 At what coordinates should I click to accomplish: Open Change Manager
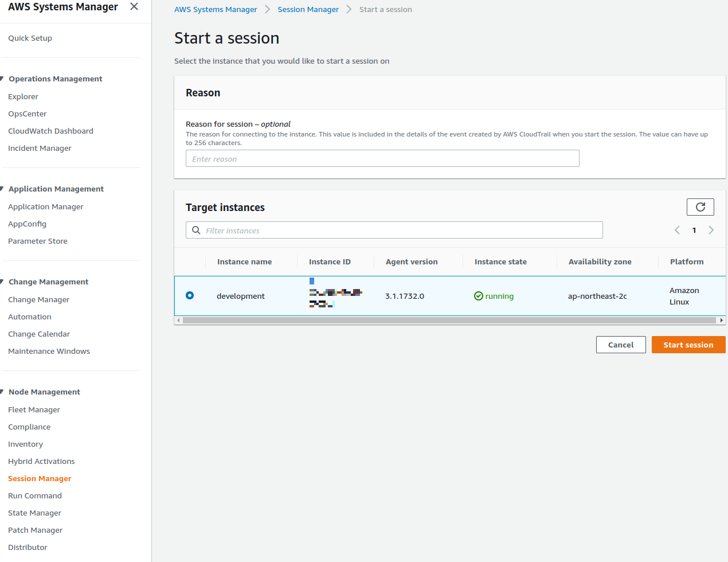[x=38, y=299]
